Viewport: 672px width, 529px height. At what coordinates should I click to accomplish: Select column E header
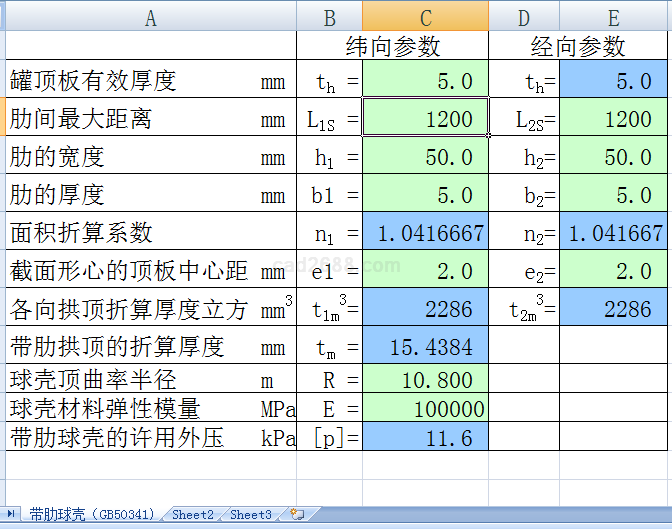(613, 17)
